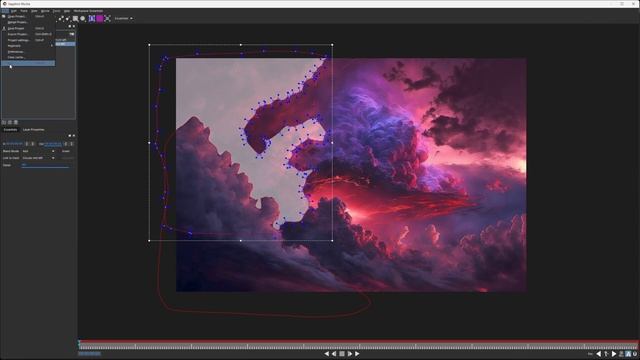Toggle the layer mattes display icon
Screen dimensions: 640x360
92,18
